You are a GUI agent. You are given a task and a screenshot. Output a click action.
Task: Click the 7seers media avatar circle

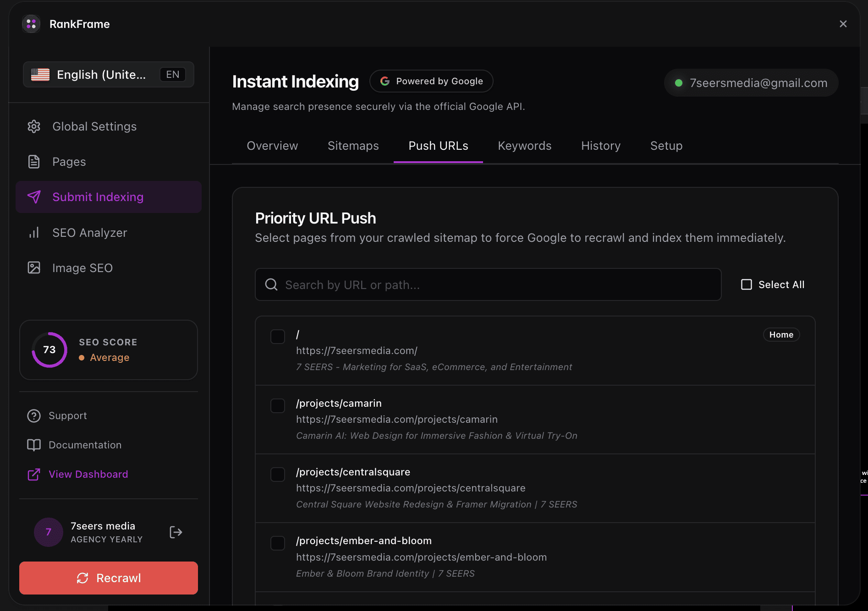point(49,532)
